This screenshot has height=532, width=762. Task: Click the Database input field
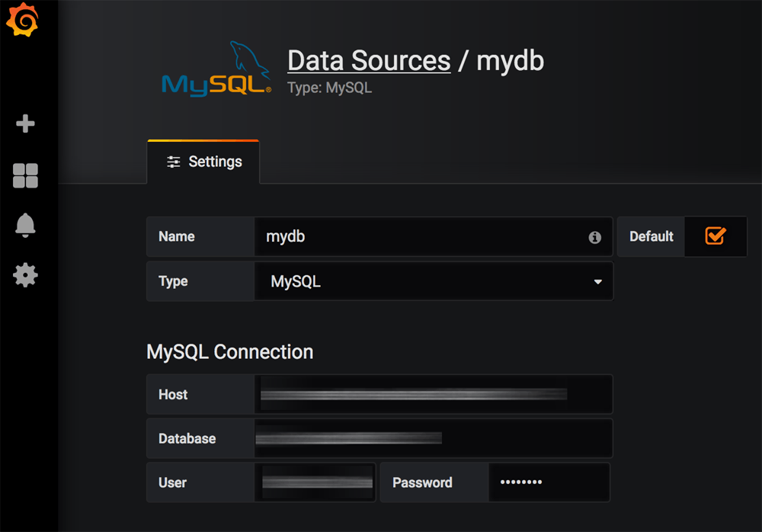point(434,438)
